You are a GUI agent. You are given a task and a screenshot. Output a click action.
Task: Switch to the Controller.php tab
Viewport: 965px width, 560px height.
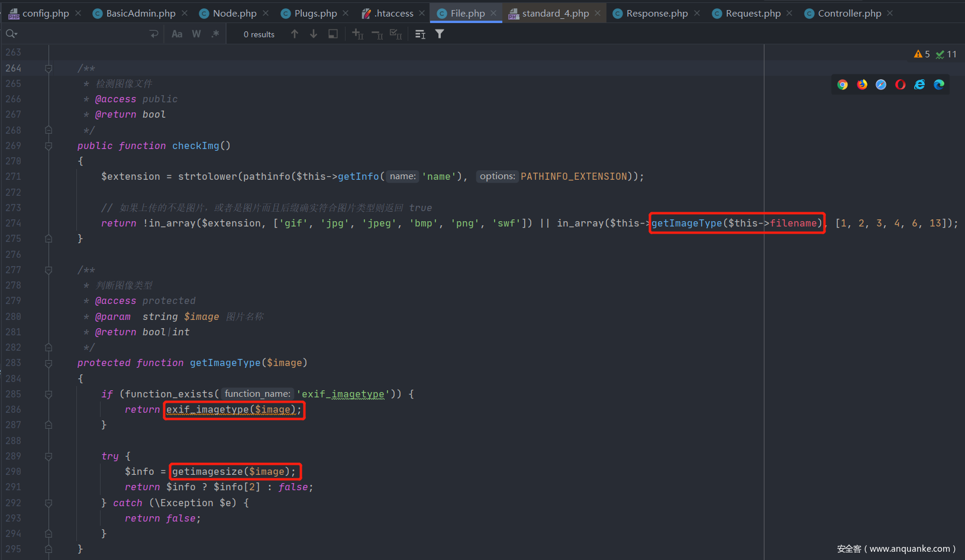click(849, 13)
